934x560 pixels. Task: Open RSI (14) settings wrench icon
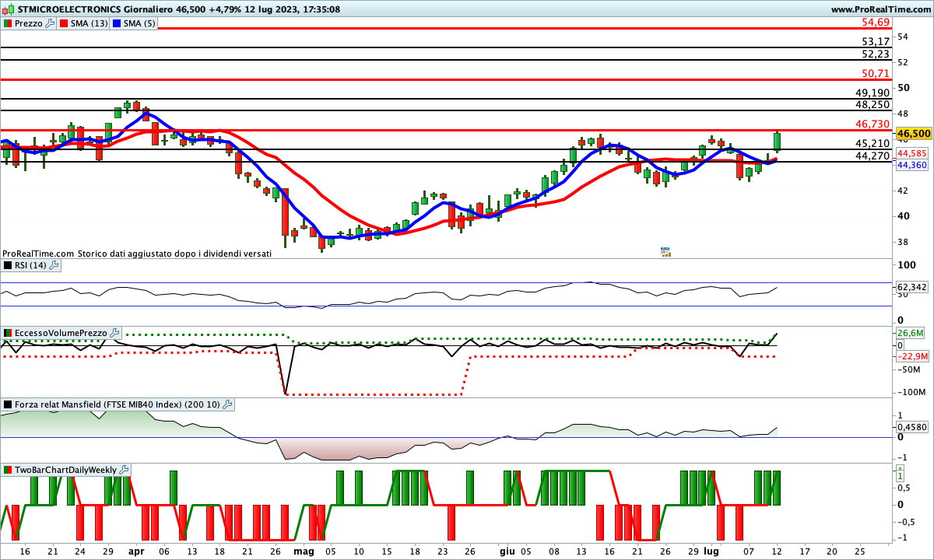click(54, 265)
